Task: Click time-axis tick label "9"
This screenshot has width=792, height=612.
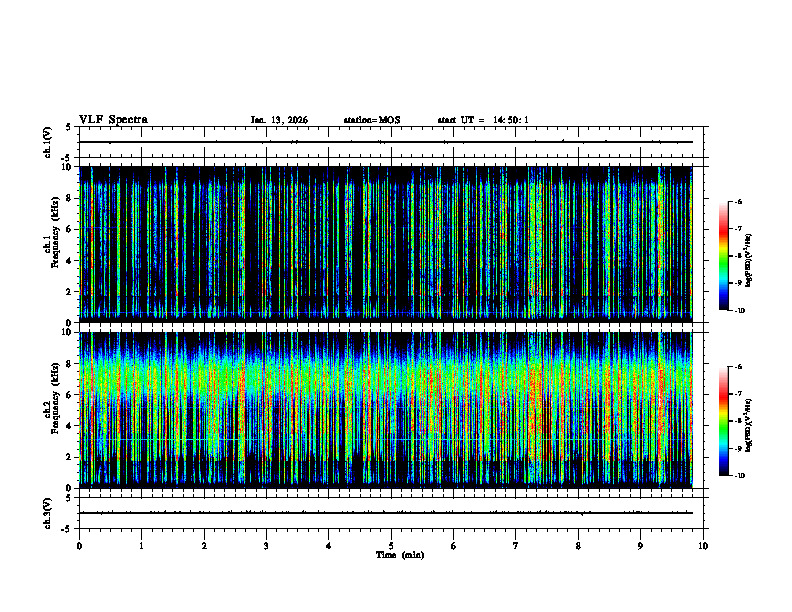Action: [x=640, y=546]
